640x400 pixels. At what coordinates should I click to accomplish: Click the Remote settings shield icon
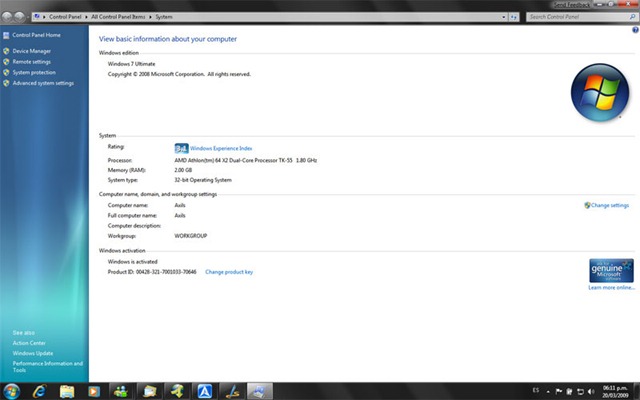coord(6,62)
